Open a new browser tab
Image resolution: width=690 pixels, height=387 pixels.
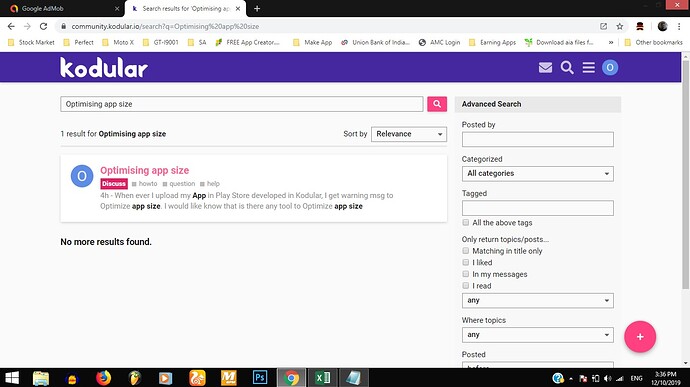pyautogui.click(x=257, y=8)
